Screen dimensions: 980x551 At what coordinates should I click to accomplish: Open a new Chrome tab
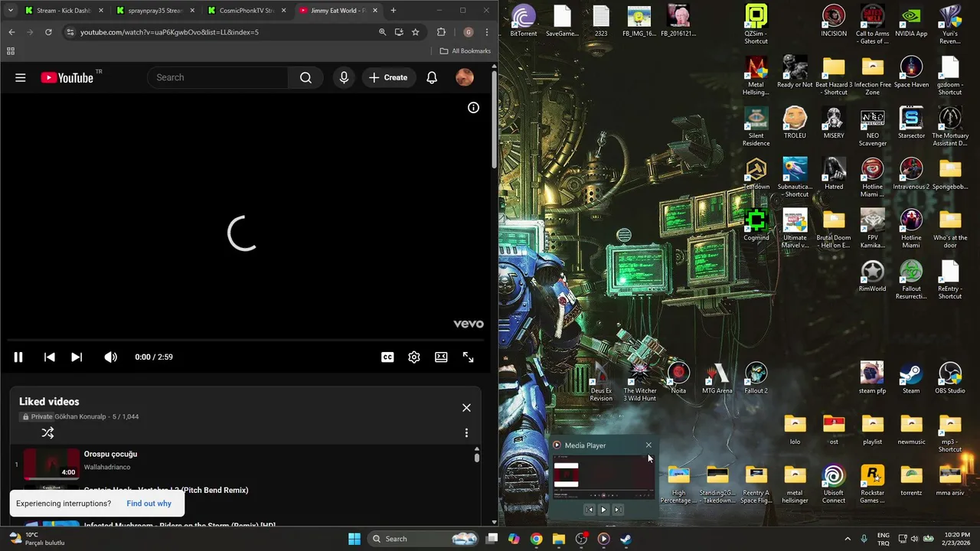click(x=394, y=11)
